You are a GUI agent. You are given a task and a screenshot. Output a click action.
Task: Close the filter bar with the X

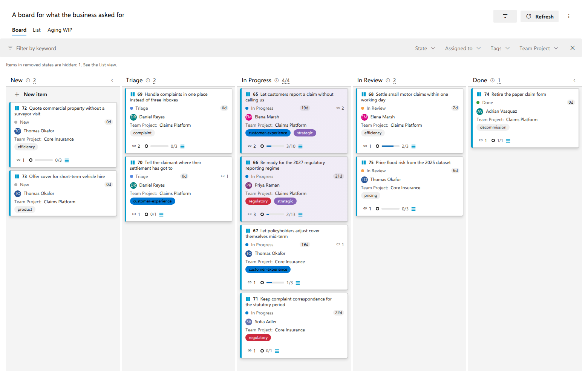(x=573, y=48)
